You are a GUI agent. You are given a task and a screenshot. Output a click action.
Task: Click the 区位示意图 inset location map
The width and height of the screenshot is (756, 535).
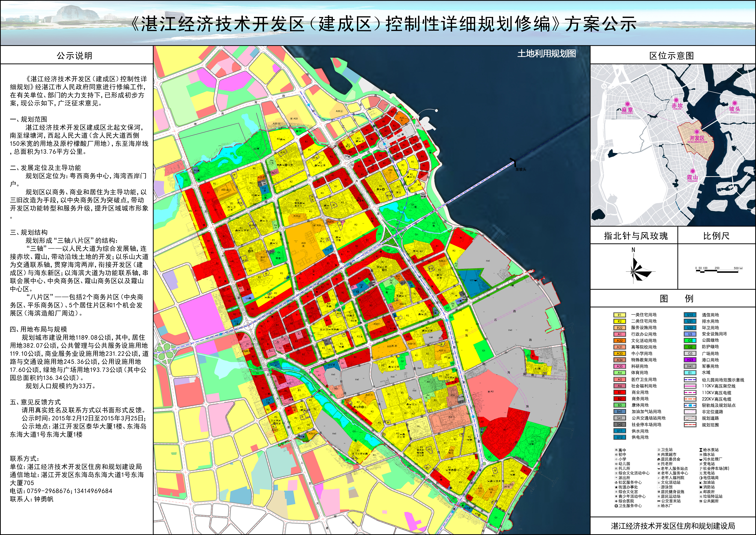673,145
